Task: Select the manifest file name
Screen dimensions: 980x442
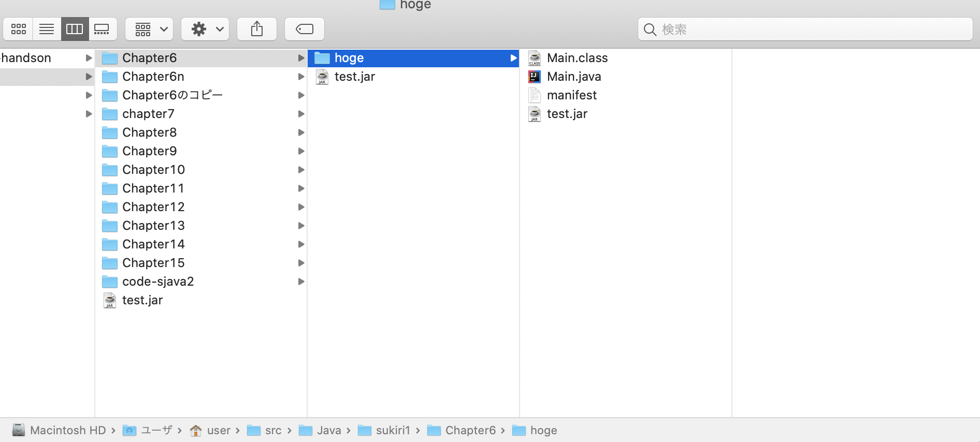Action: click(572, 95)
